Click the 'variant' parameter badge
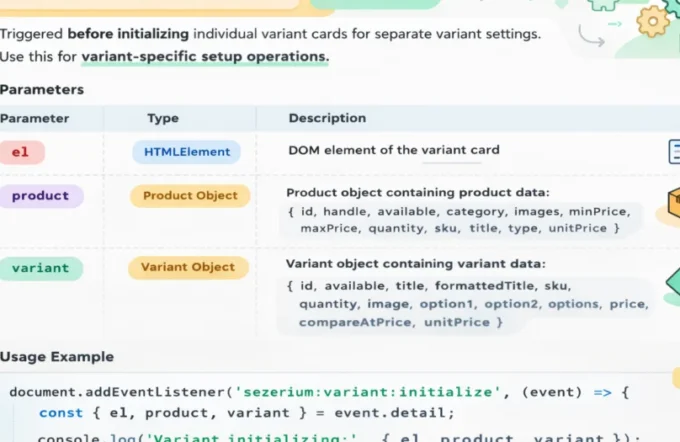Viewport: 680px width, 442px height. point(40,268)
